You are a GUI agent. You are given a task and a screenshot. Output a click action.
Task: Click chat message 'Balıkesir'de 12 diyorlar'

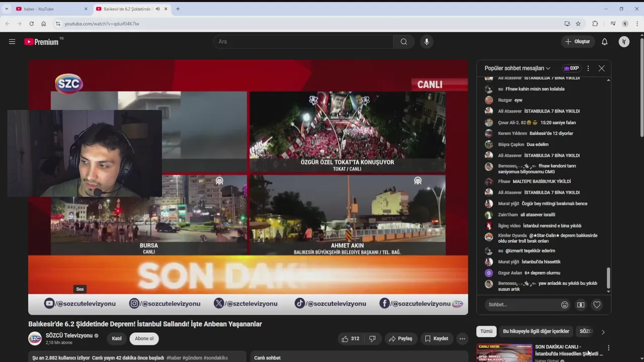[551, 134]
